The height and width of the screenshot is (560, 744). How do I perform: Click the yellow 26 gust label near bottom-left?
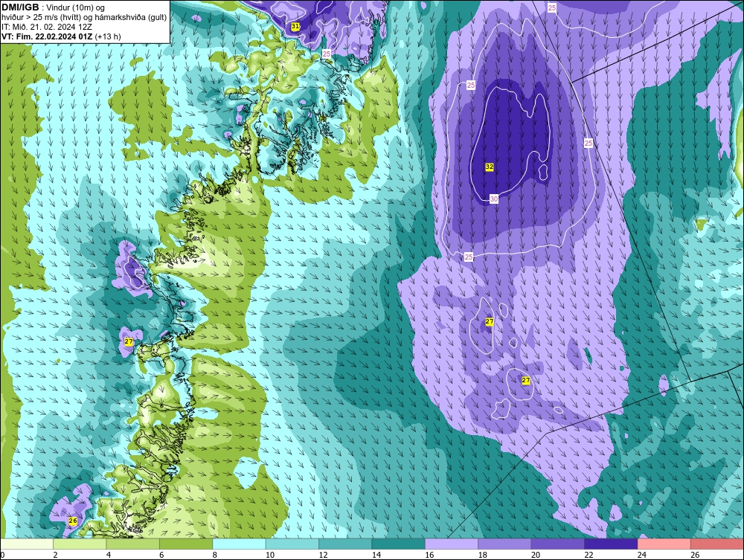coord(73,521)
